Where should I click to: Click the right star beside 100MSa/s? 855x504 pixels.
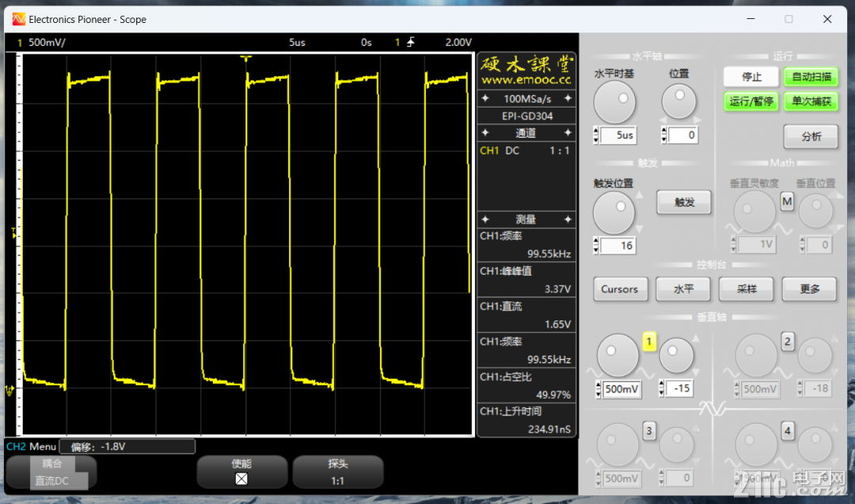(568, 99)
